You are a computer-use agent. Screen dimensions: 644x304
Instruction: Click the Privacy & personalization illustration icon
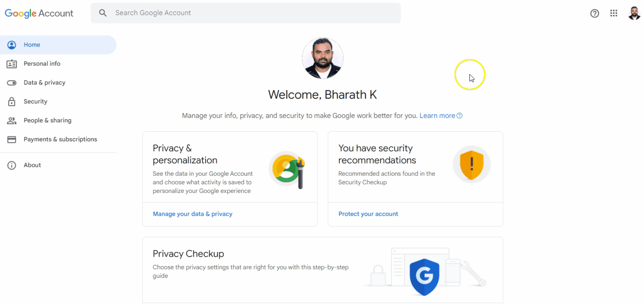[x=288, y=170]
